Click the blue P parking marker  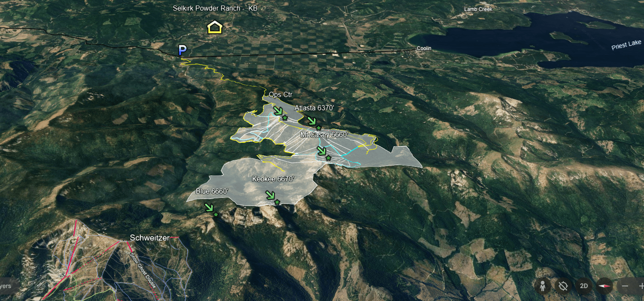coord(182,50)
